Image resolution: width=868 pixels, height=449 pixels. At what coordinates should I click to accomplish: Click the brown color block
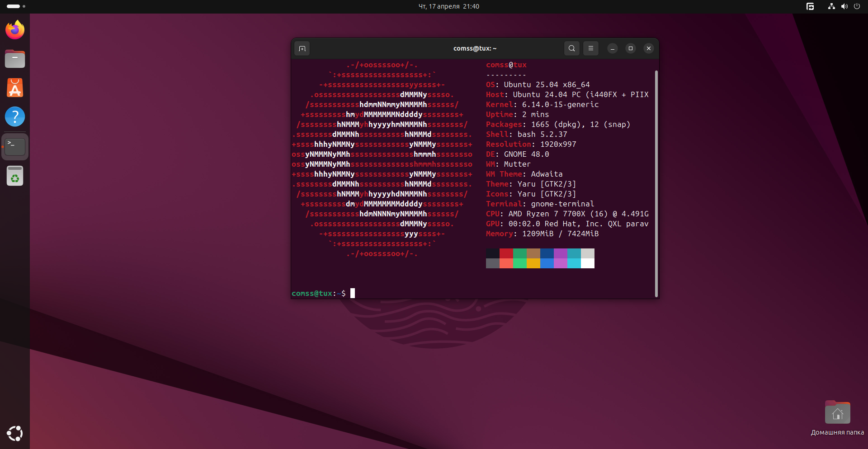[x=533, y=253]
